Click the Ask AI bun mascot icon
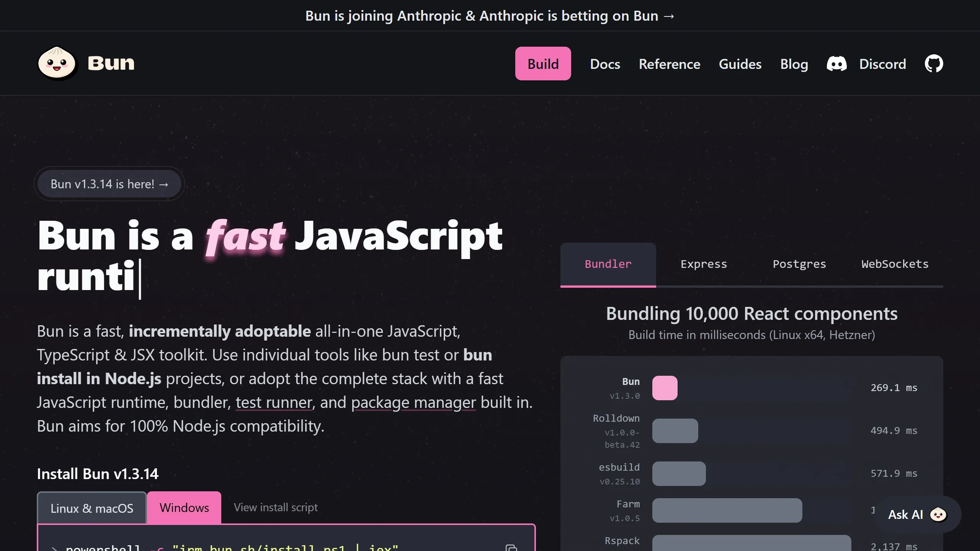 point(938,514)
